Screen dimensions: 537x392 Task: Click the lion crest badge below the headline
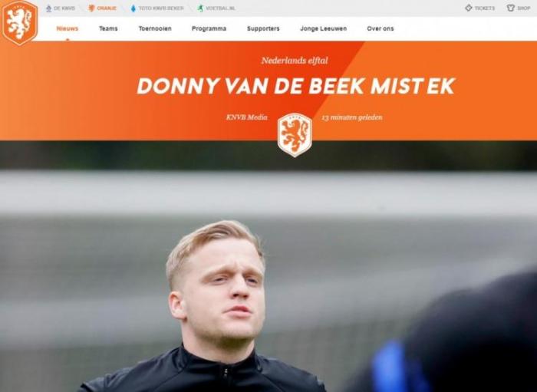tap(295, 135)
